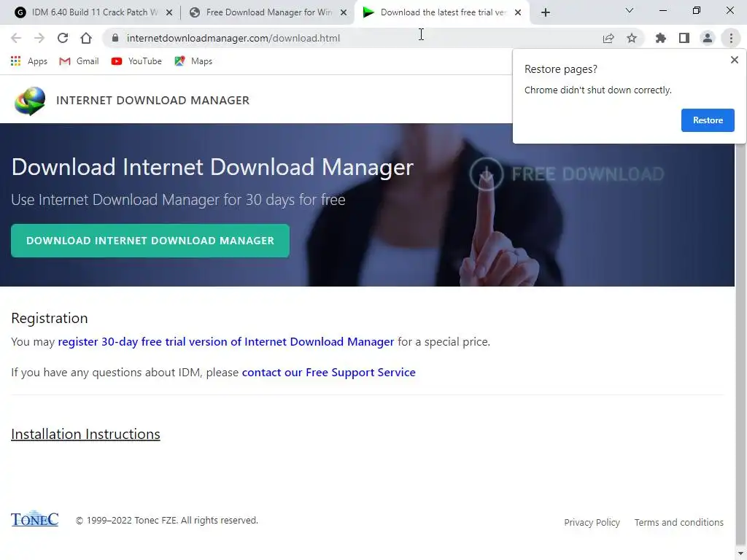Click the Internet Download Manager globe logo
The height and width of the screenshot is (560, 747).
point(30,101)
